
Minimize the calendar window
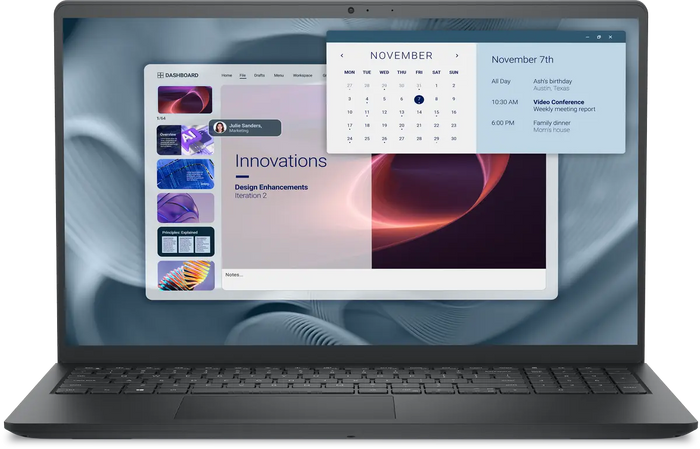coord(588,37)
